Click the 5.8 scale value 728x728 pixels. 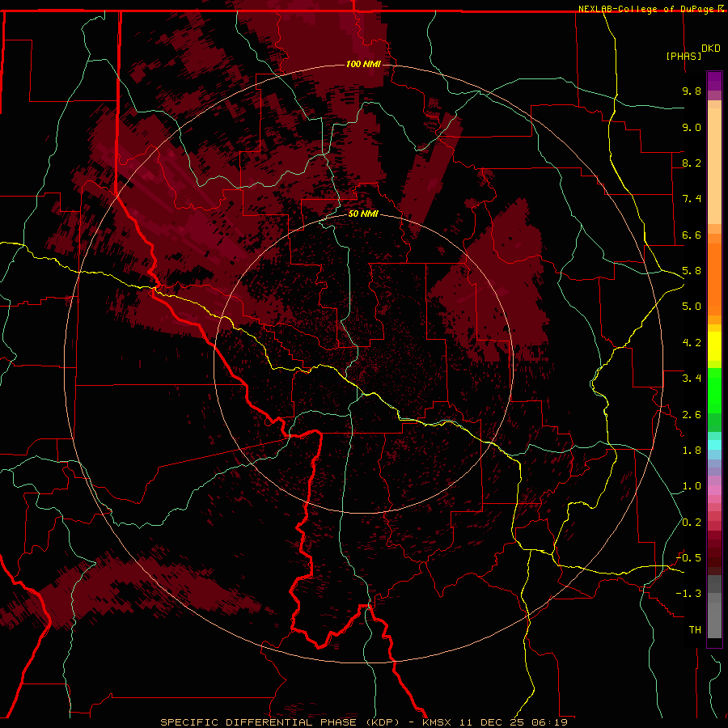point(692,271)
